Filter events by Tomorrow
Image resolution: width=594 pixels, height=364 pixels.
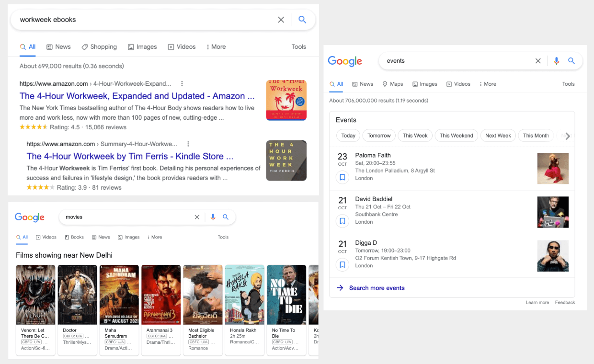coord(379,136)
